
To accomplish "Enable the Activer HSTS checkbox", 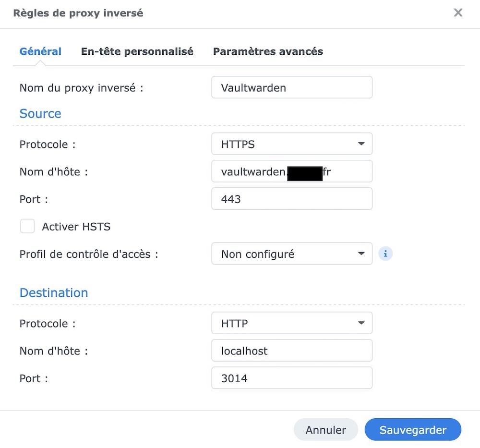I will coord(27,226).
